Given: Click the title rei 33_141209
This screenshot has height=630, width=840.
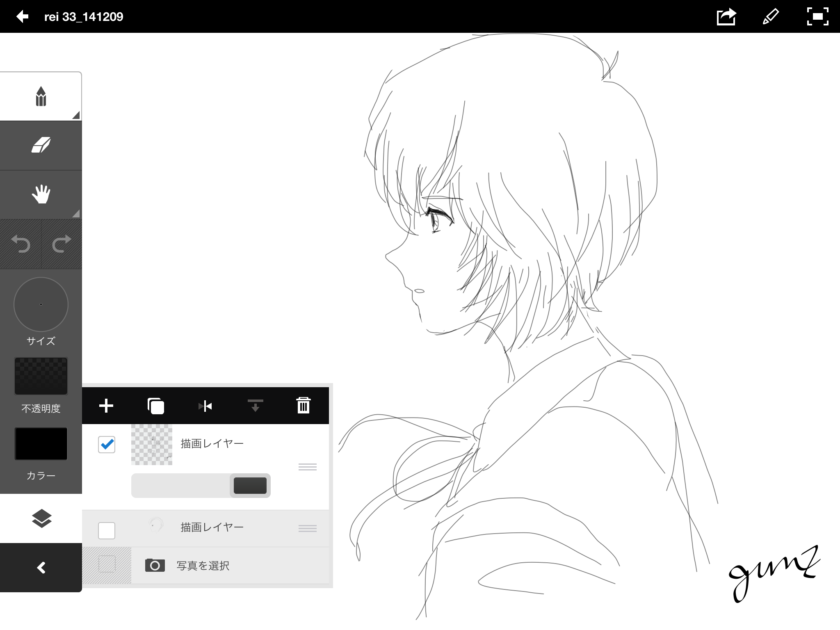Looking at the screenshot, I should [x=84, y=17].
